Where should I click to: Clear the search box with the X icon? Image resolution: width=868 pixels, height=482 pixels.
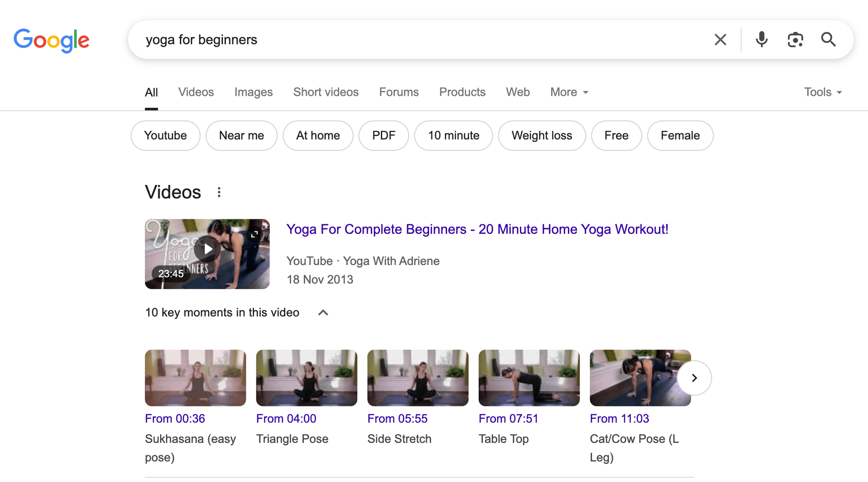(720, 40)
